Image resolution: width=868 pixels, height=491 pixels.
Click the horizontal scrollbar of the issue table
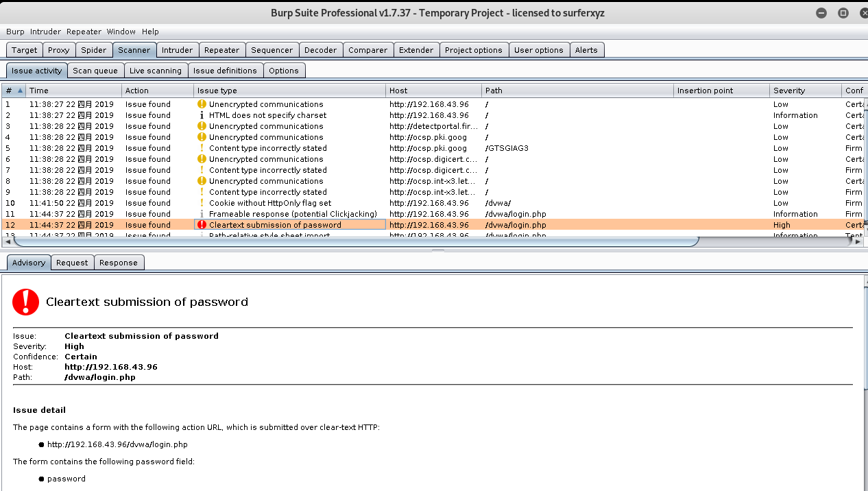(356, 241)
